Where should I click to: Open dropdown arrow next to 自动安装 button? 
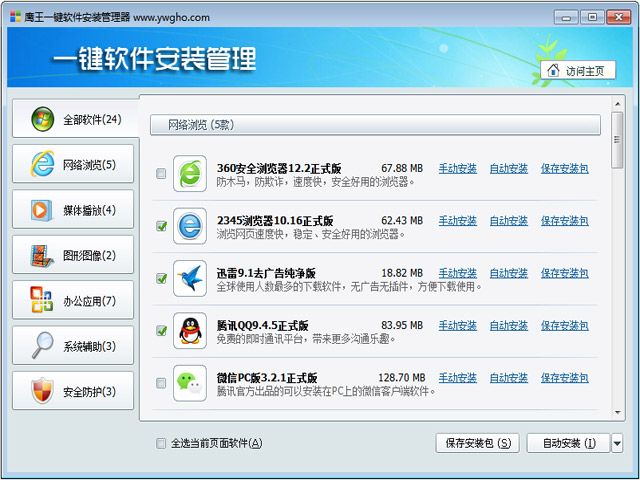pos(617,443)
